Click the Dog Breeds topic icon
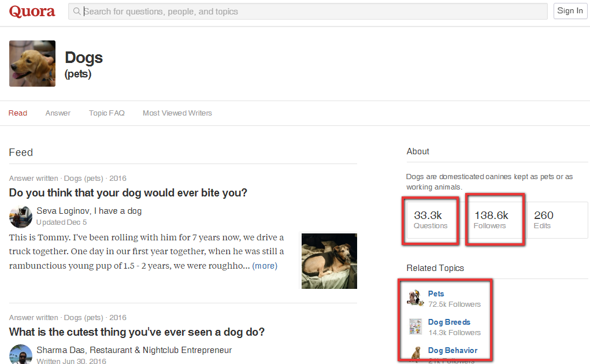 coord(415,326)
